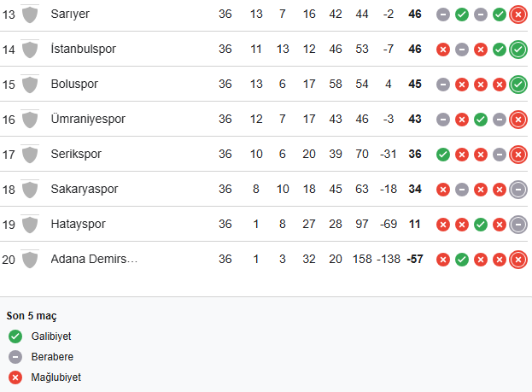Image resolution: width=532 pixels, height=392 pixels.
Task: Click Sakaryaspor's shield logo
Action: click(x=30, y=190)
